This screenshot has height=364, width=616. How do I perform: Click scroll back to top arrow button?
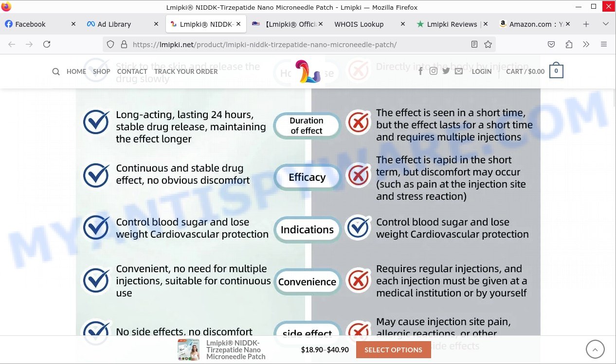point(595,349)
